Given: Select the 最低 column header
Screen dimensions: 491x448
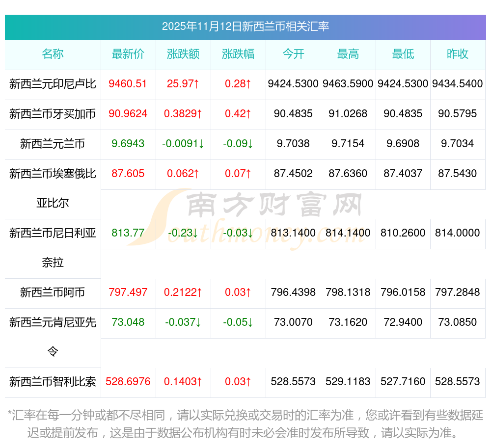Looking at the screenshot, I should [x=403, y=54].
